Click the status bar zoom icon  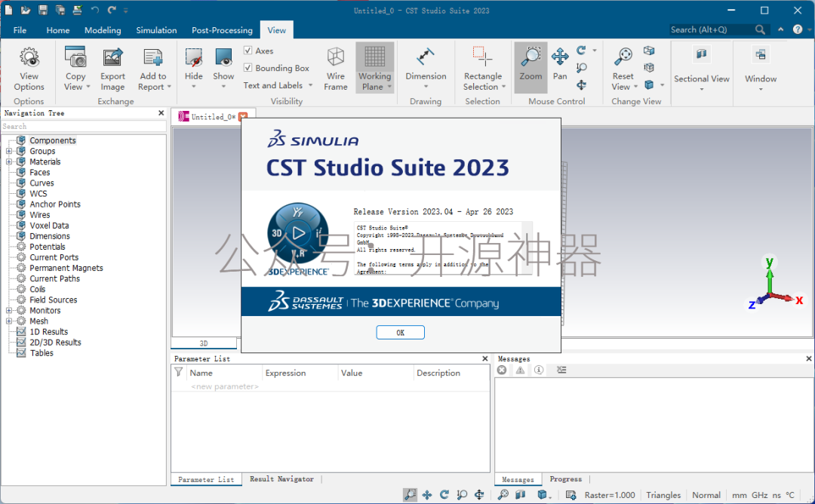[410, 495]
